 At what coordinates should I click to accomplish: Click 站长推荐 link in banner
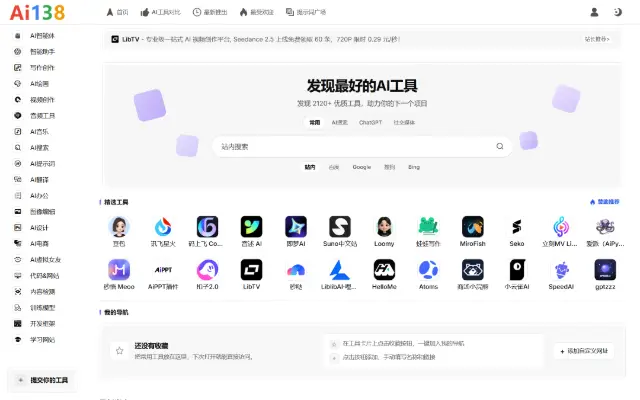click(x=597, y=39)
